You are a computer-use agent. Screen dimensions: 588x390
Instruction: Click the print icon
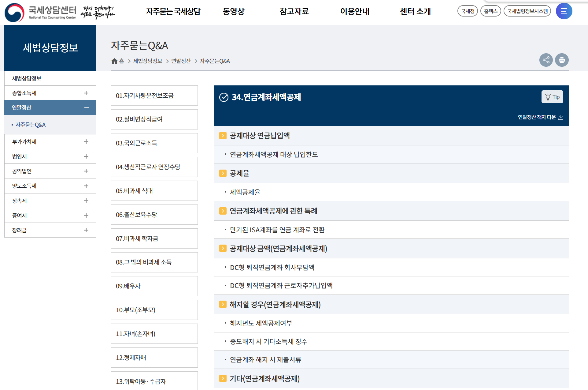pos(562,60)
